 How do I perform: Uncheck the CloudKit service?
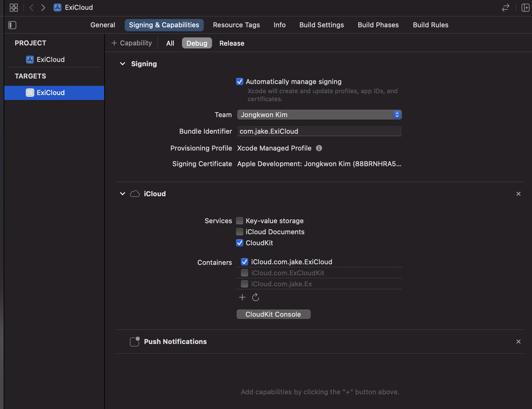click(x=240, y=243)
